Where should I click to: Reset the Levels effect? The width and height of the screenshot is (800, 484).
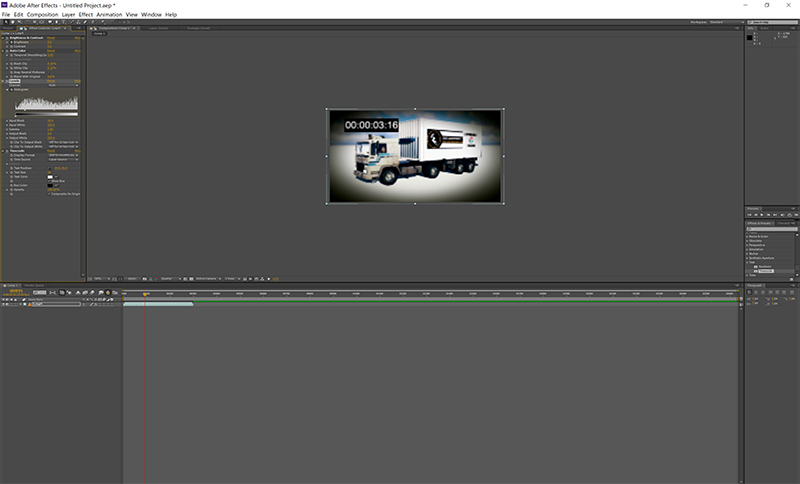pos(51,81)
